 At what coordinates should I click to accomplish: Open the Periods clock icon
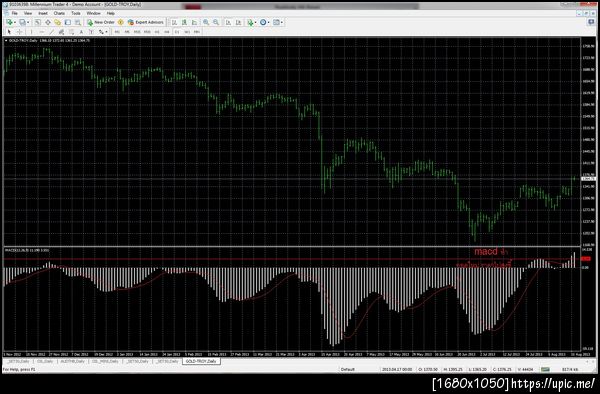pos(263,23)
